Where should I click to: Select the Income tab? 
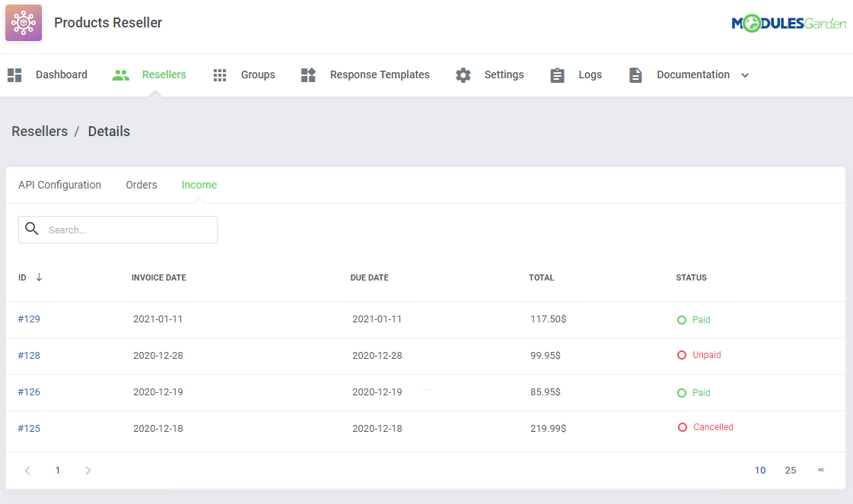point(199,185)
